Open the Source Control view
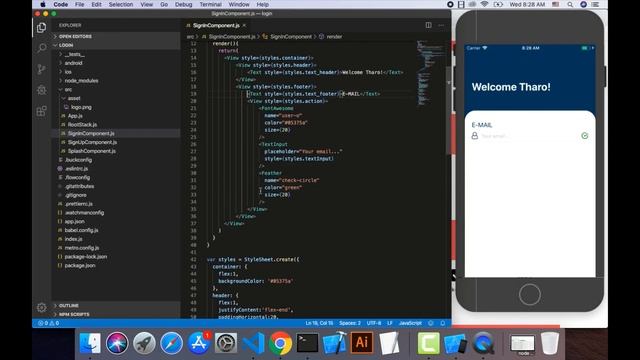 [41, 69]
